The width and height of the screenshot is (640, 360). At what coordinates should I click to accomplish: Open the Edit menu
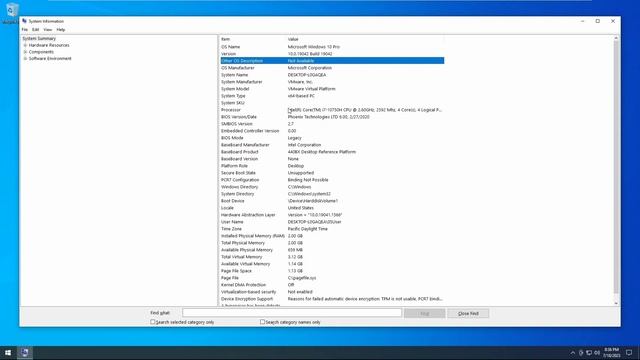tap(36, 30)
